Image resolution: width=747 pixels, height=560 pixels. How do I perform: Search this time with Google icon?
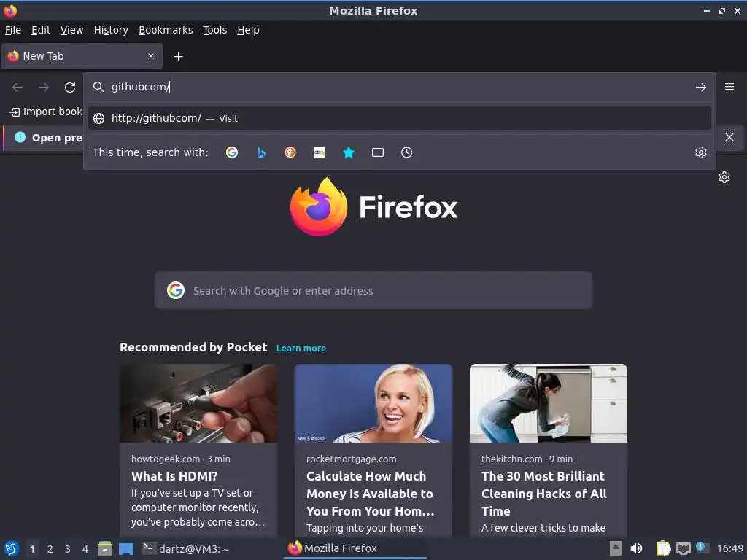(232, 152)
